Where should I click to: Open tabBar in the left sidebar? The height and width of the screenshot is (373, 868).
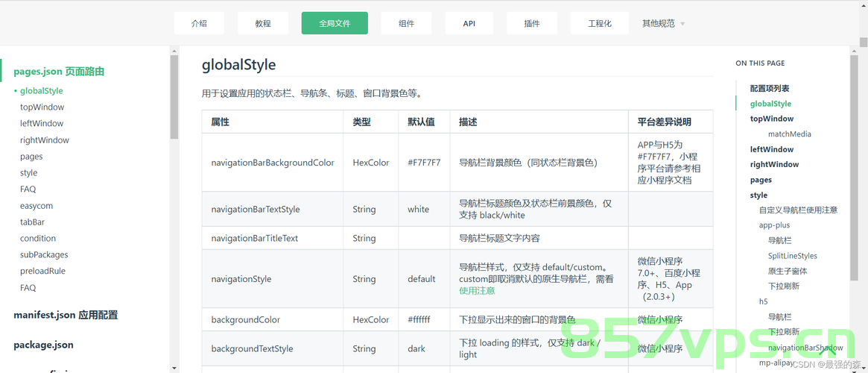pos(32,222)
